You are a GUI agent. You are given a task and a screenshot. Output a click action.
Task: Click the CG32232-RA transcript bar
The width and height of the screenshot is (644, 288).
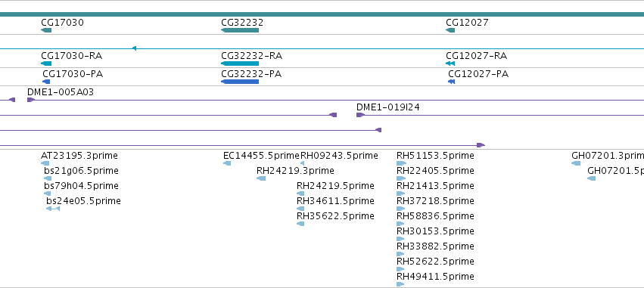pos(240,63)
